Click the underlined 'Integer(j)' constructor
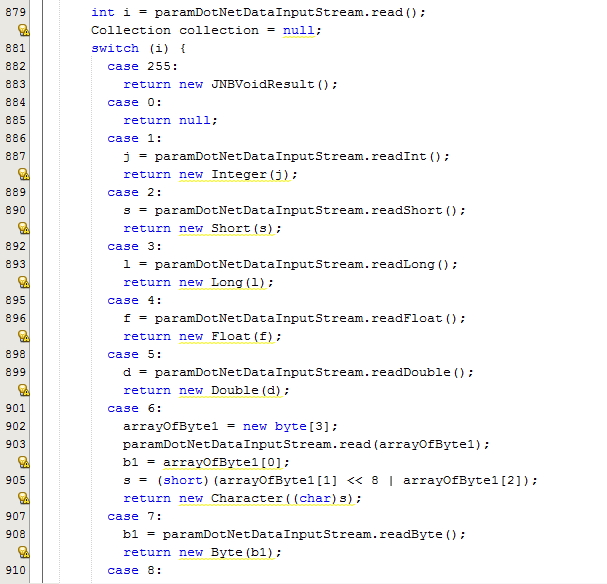Viewport: 607px width, 584px height. (x=250, y=175)
